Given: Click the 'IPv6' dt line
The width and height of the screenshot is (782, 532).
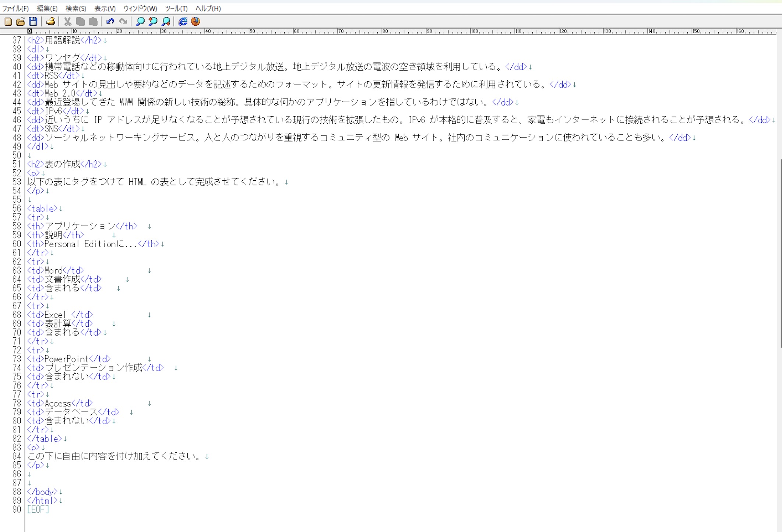Looking at the screenshot, I should click(x=58, y=111).
